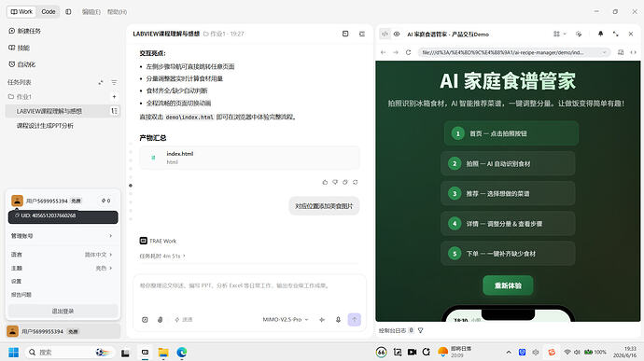Click the slash-command icon in the input toolbar
The height and width of the screenshot is (361, 644).
click(145, 320)
